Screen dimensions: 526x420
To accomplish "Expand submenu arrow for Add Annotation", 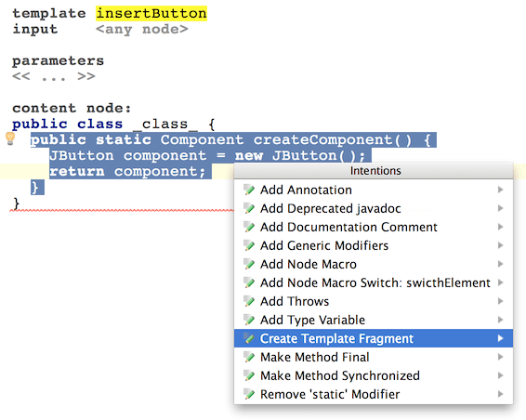I will [501, 190].
